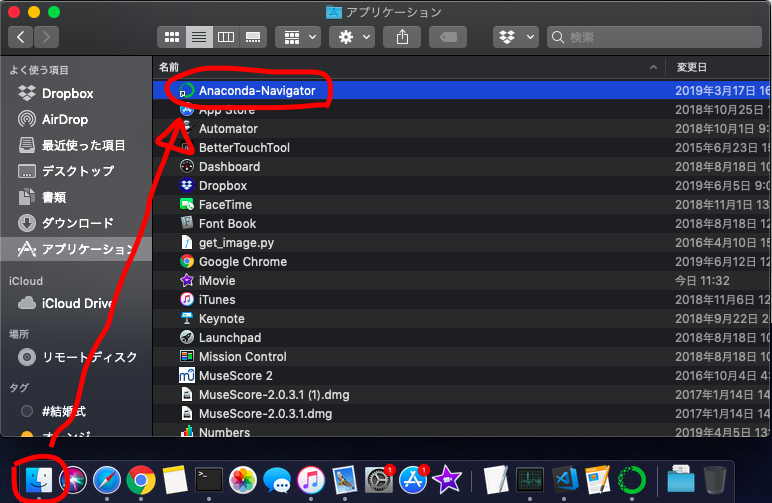Sort by the 名前 column header

169,67
